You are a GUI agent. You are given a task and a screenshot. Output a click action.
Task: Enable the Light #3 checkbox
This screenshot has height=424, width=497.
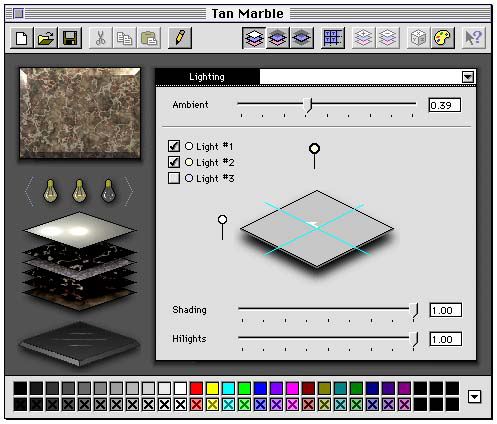pyautogui.click(x=174, y=178)
